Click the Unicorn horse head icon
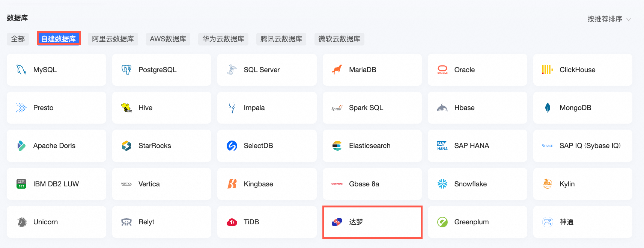Image resolution: width=644 pixels, height=248 pixels. click(x=21, y=222)
